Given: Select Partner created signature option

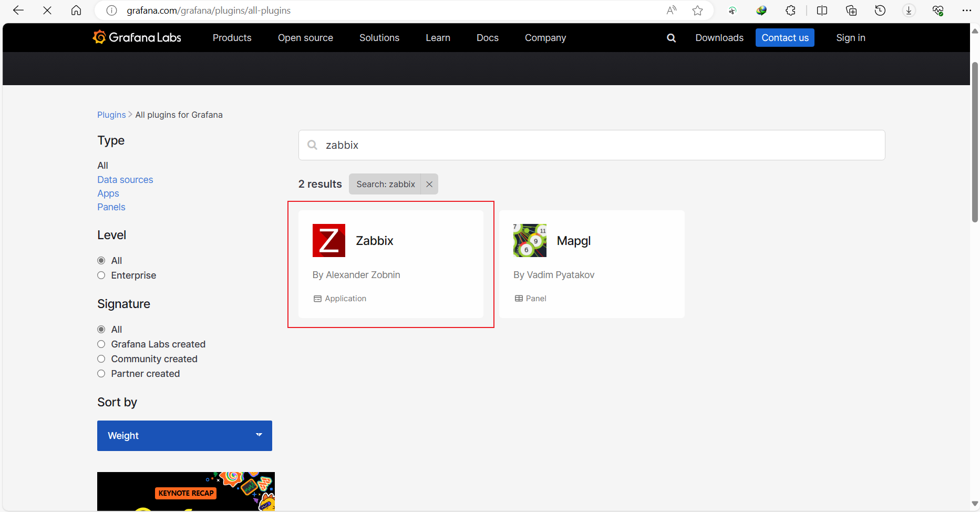Looking at the screenshot, I should click(x=101, y=374).
